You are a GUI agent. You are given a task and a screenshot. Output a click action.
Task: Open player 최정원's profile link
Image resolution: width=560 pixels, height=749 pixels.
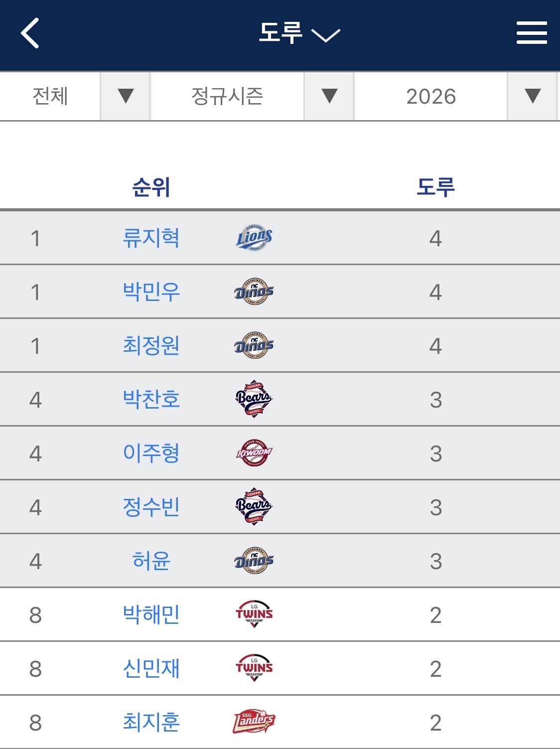click(x=151, y=345)
